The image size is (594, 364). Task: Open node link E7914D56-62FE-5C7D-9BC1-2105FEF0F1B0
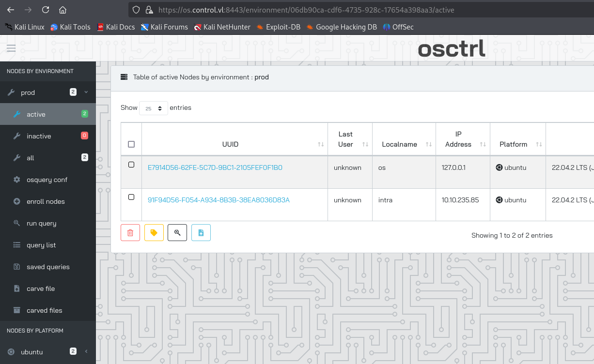pos(215,167)
